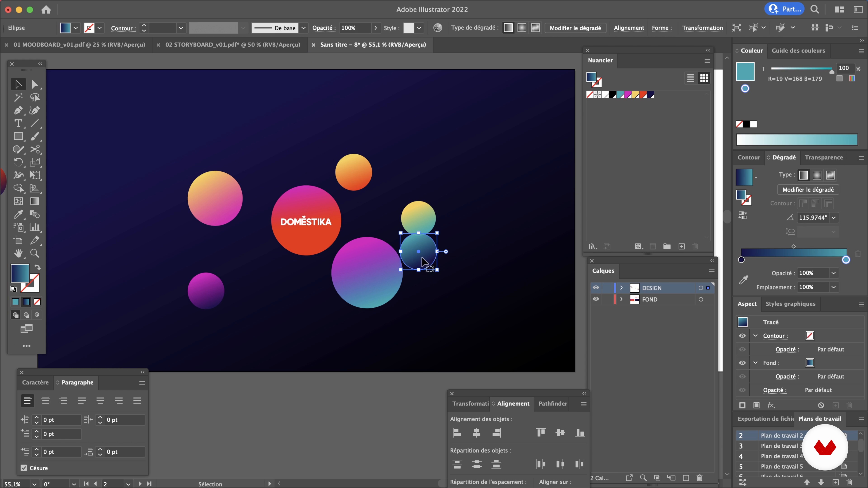Image resolution: width=868 pixels, height=488 pixels.
Task: Select the Magic Wand tool
Action: (x=18, y=97)
